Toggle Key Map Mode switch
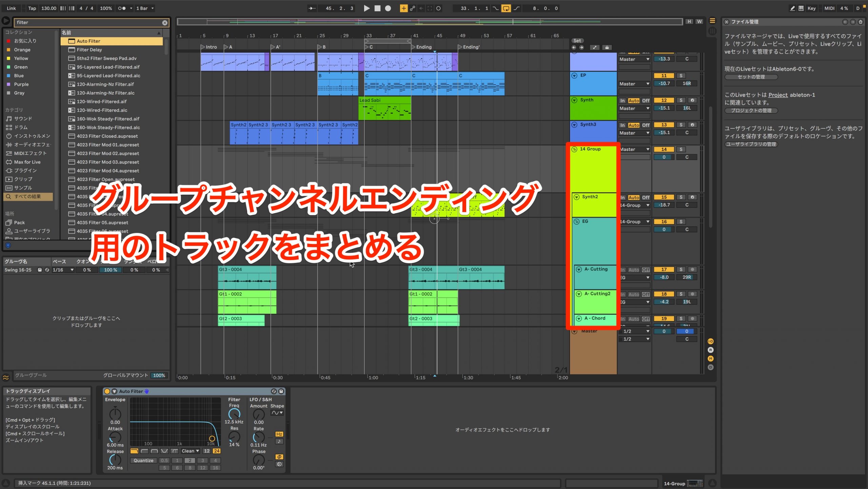868x489 pixels. click(x=811, y=8)
